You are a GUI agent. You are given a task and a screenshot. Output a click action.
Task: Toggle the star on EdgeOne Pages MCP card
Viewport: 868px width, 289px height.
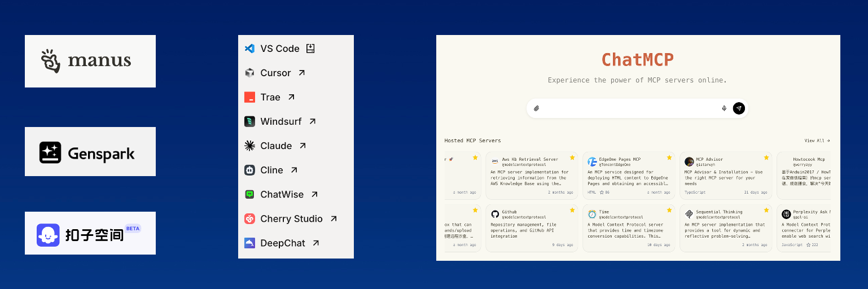(x=669, y=157)
